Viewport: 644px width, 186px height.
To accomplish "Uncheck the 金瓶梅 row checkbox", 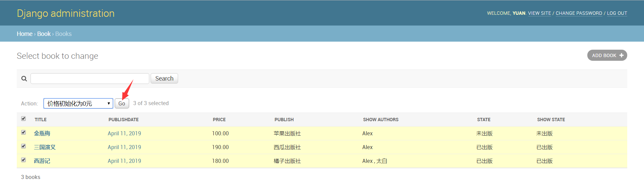I will pos(23,132).
